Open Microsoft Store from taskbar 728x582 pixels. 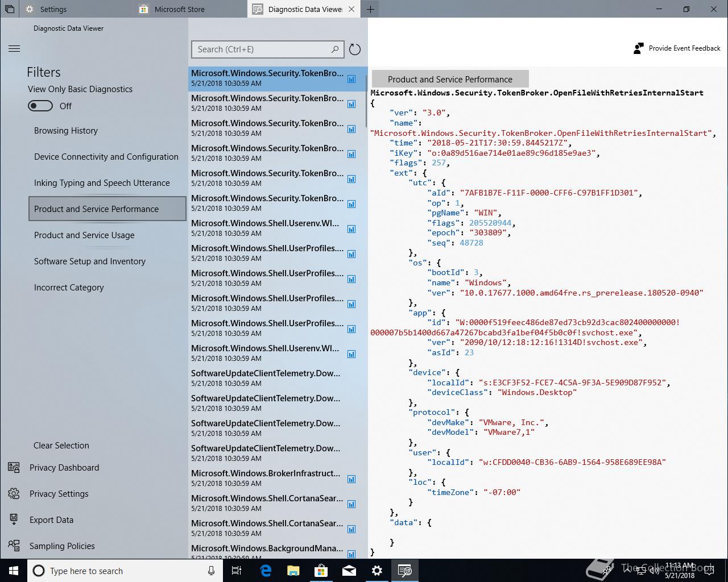[321, 571]
